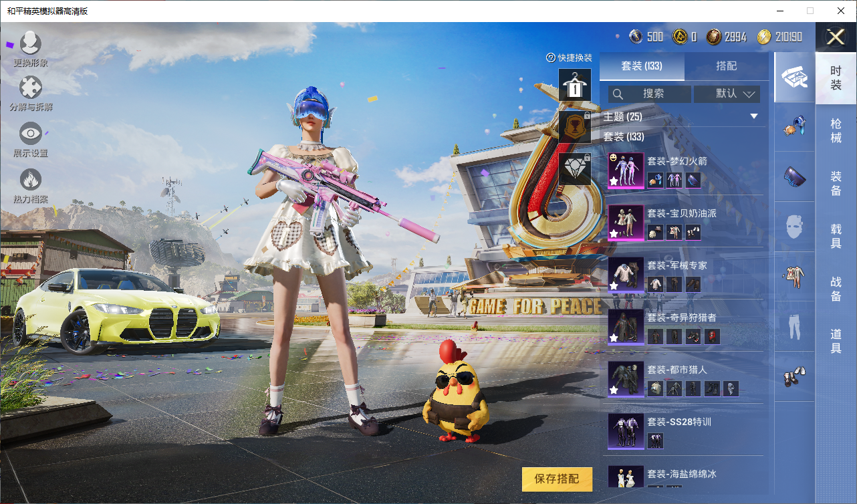Select the headwear category icon

[794, 126]
